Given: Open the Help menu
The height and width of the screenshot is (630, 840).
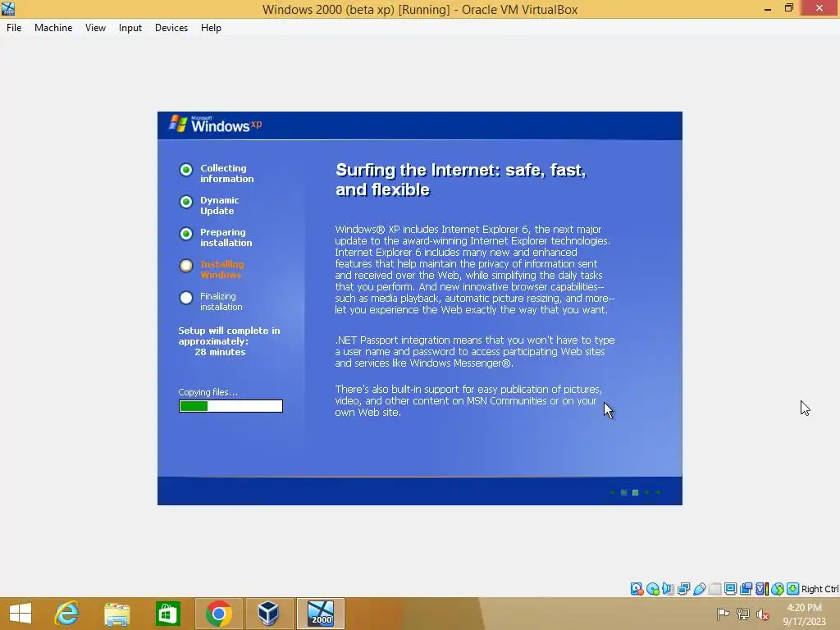Looking at the screenshot, I should click(211, 28).
